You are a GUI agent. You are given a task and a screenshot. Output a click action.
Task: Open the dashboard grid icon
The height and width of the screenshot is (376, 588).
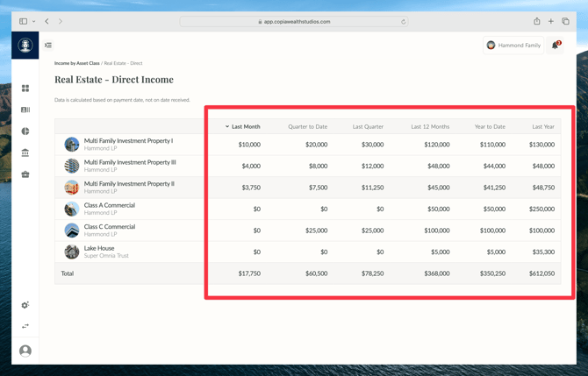pyautogui.click(x=25, y=89)
